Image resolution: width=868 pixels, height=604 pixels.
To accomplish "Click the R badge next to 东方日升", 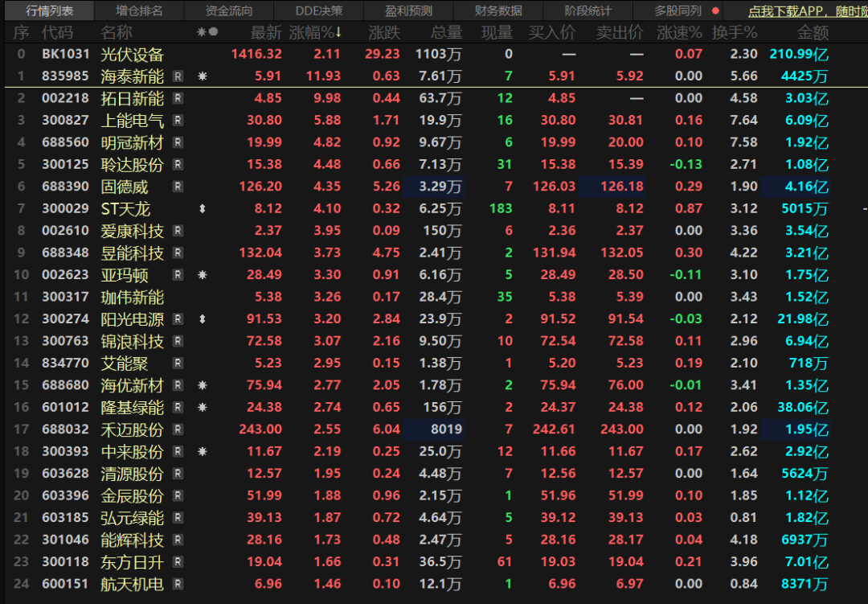I will coord(178,562).
